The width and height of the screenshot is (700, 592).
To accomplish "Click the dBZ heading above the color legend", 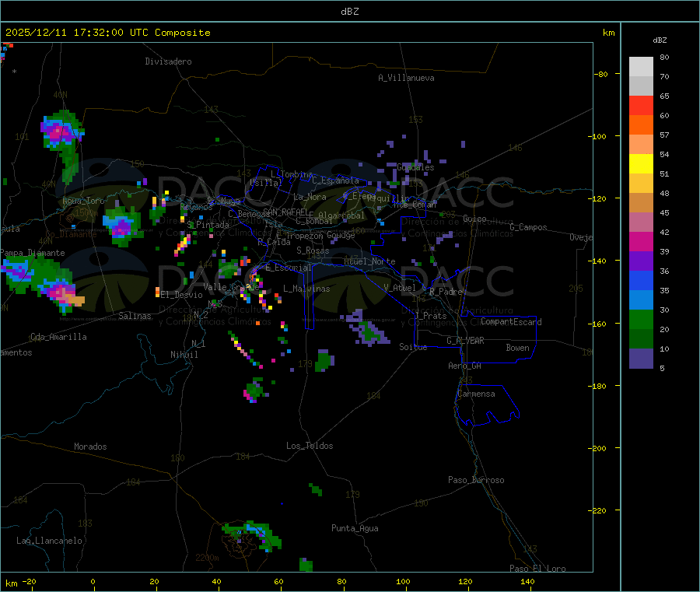I will point(660,40).
